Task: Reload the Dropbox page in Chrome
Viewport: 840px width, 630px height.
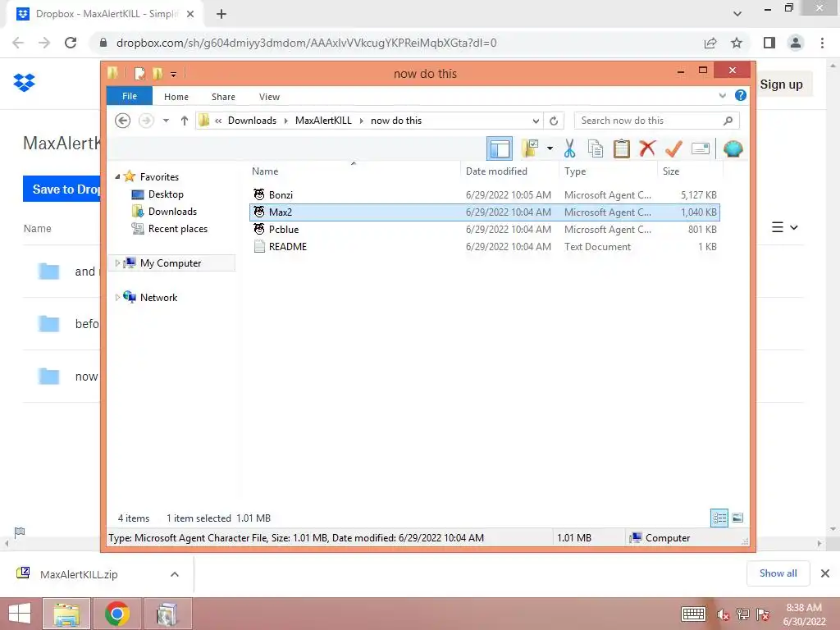Action: (71, 43)
